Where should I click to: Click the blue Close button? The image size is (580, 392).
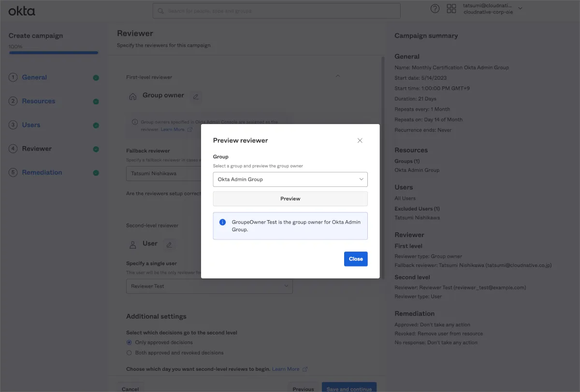pos(356,259)
